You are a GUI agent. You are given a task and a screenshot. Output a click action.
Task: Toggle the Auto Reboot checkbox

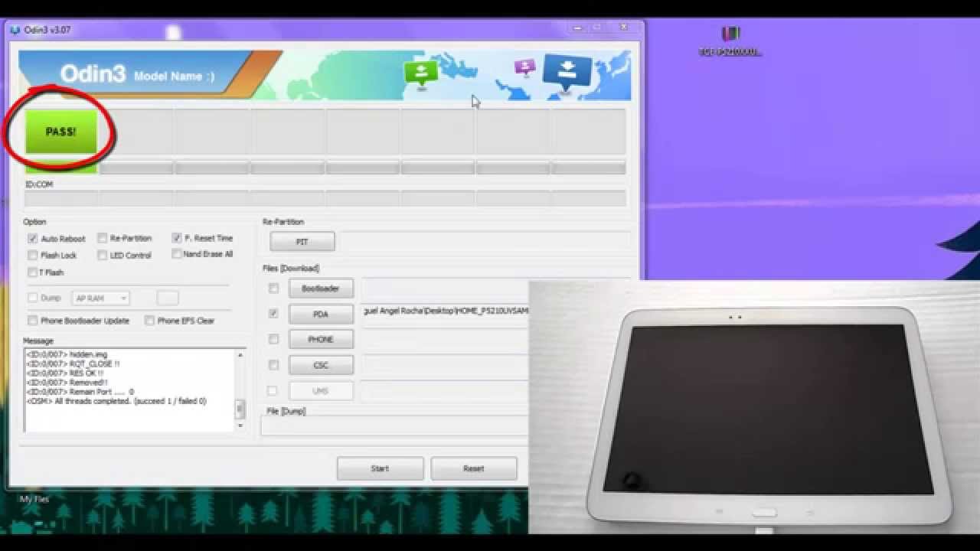[x=33, y=239]
